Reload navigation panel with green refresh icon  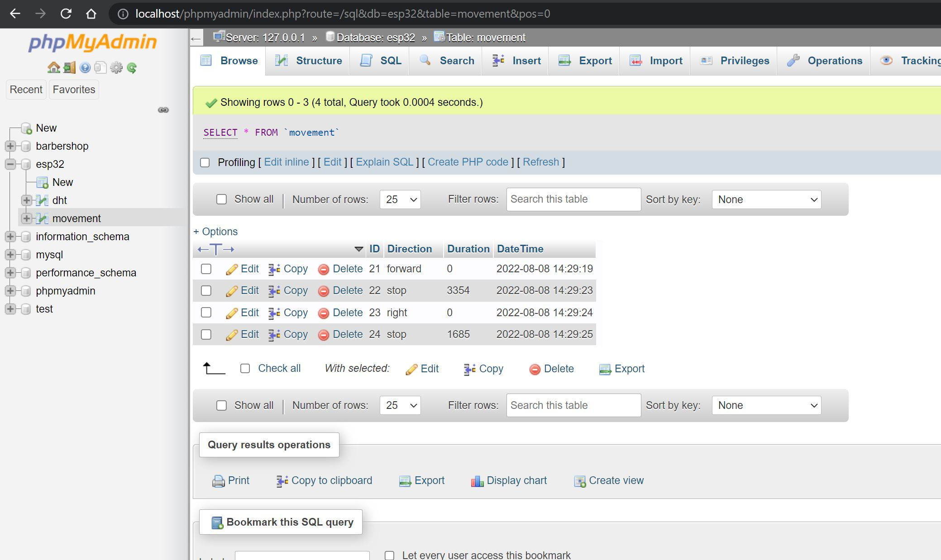pyautogui.click(x=132, y=68)
